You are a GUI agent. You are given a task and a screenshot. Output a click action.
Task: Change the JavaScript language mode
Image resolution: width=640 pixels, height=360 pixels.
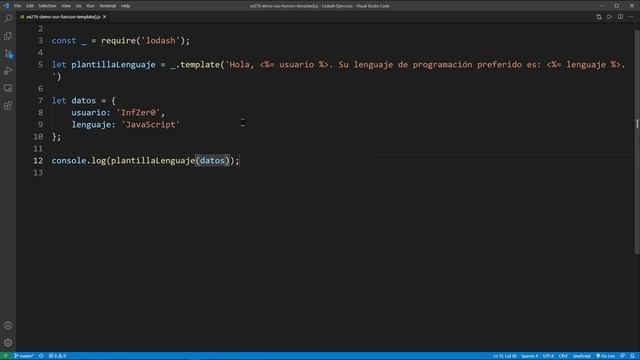point(582,356)
